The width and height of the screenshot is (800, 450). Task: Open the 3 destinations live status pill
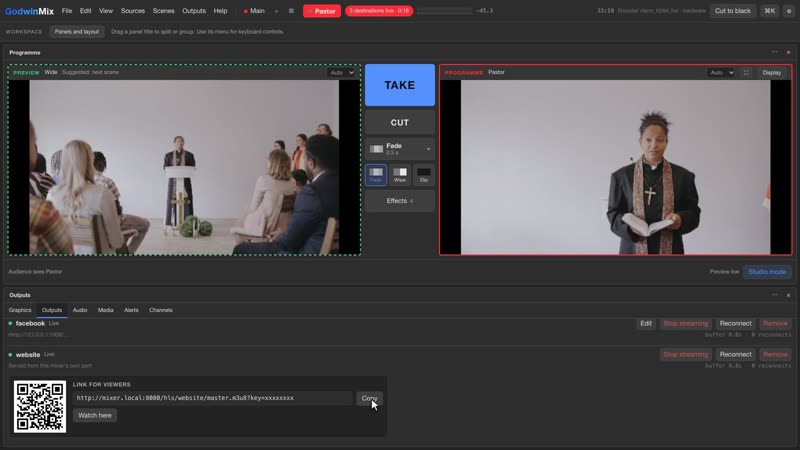(379, 11)
